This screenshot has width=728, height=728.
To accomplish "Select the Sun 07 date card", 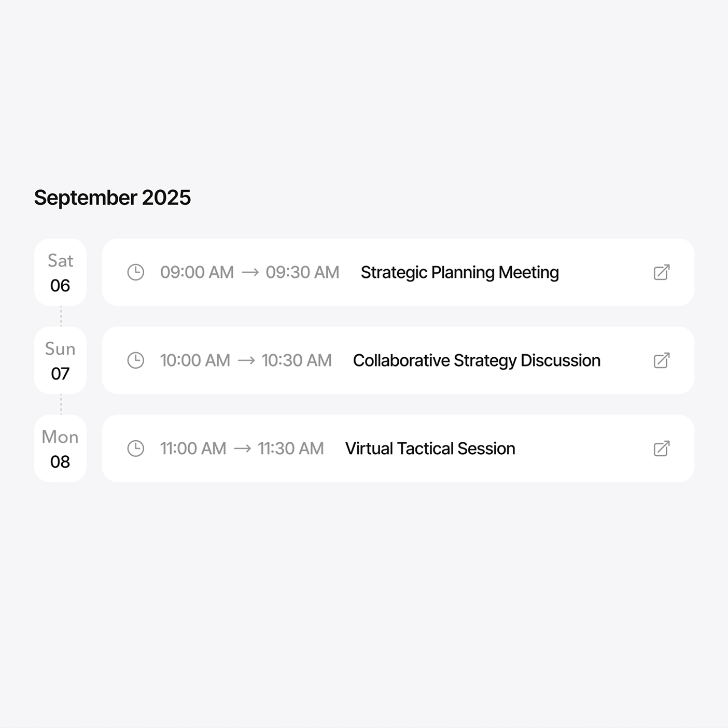I will pyautogui.click(x=60, y=360).
